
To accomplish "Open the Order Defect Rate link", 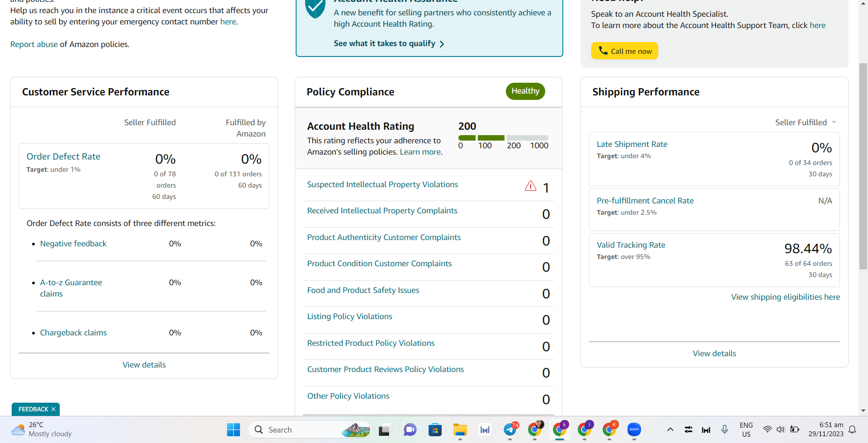I will [x=63, y=156].
